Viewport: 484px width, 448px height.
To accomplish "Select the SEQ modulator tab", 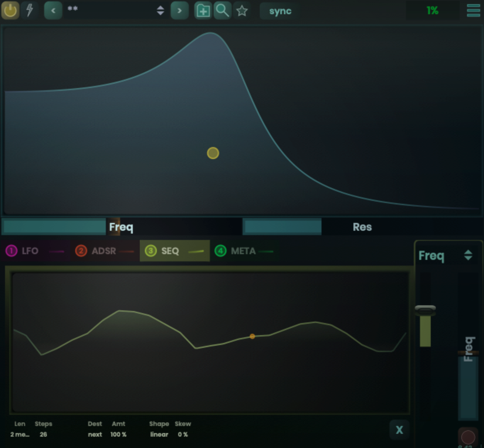I will point(175,251).
